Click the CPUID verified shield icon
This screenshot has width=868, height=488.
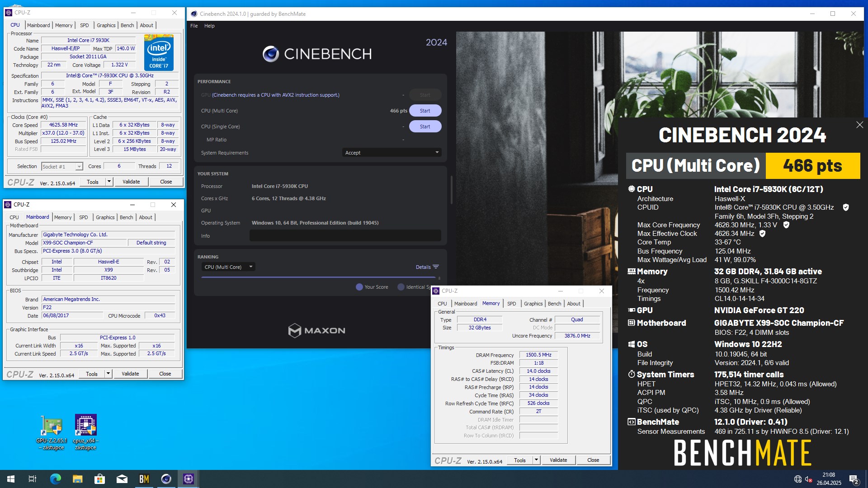coord(846,207)
